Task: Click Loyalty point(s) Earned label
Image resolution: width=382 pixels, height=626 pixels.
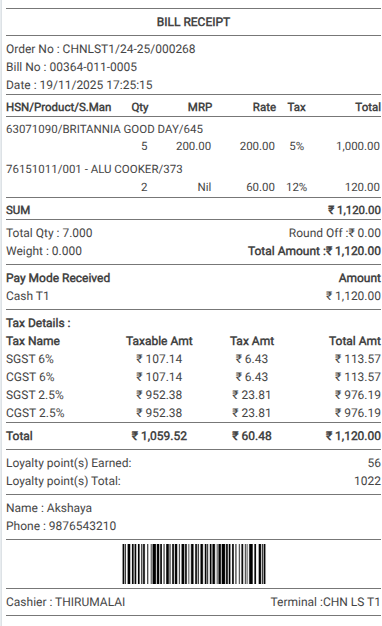Action: click(69, 463)
